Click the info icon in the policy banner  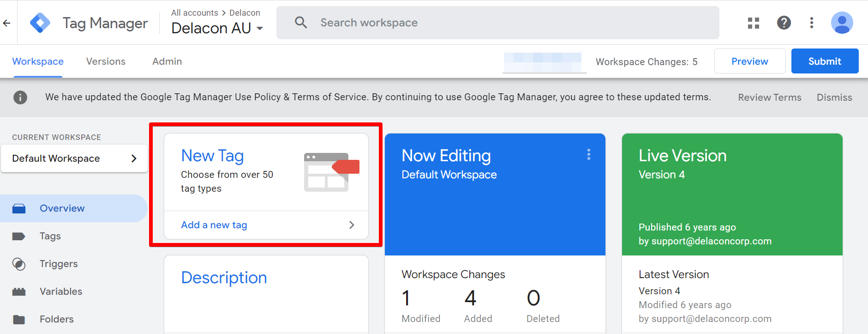tap(20, 97)
